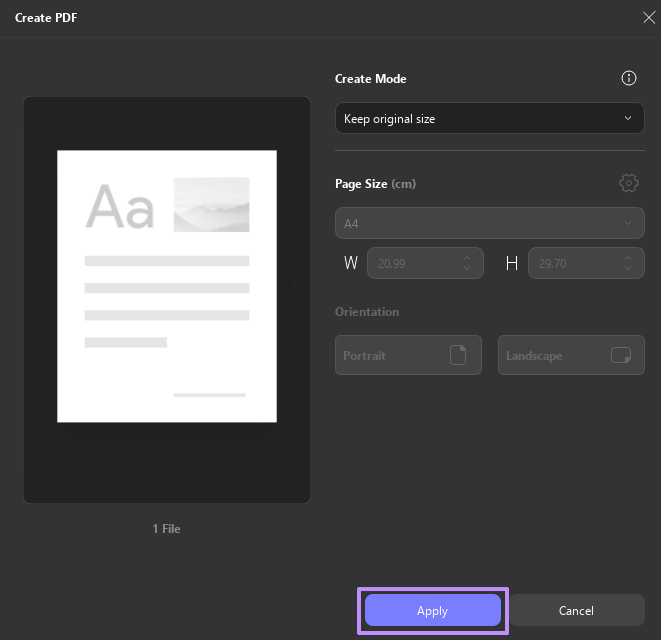
Task: Click the page preview thumbnail
Action: point(167,286)
